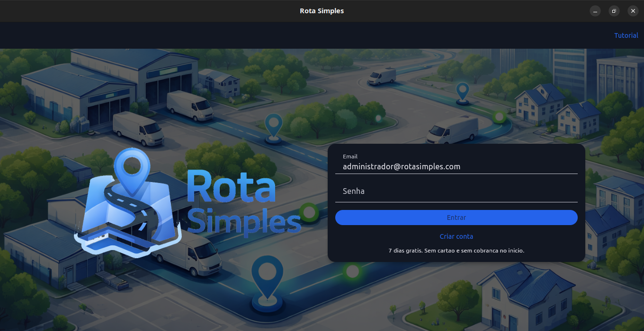
Task: Click the 7 dias gratis trial notice
Action: point(456,251)
